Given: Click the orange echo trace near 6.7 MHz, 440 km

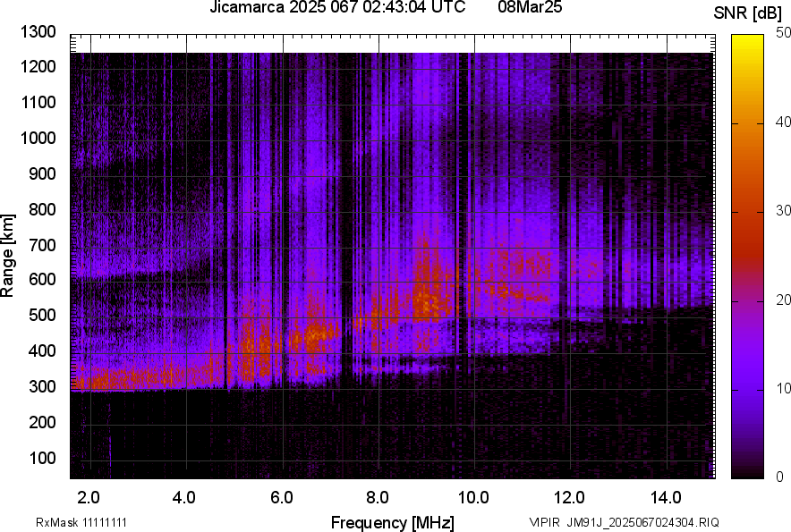Looking at the screenshot, I should coord(316,334).
